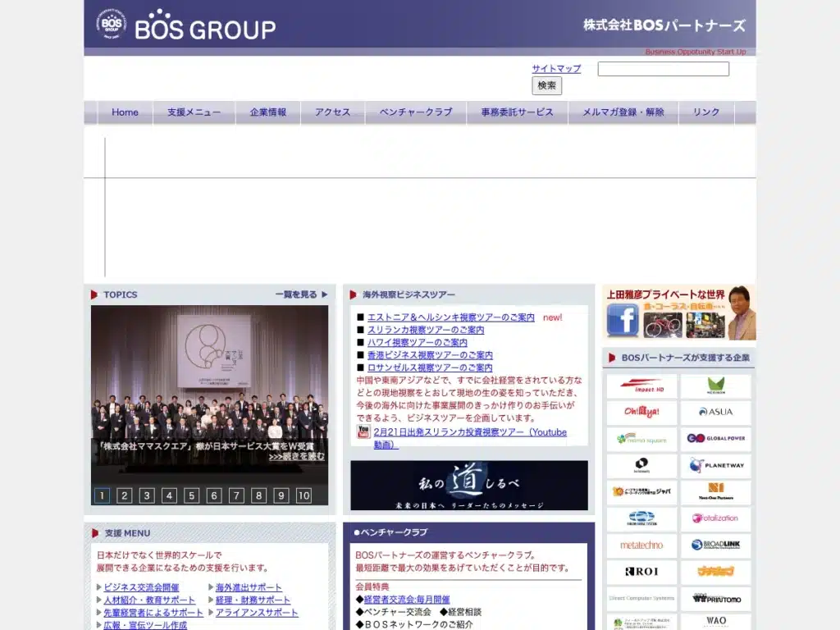Open the ROI company logo

click(x=641, y=572)
